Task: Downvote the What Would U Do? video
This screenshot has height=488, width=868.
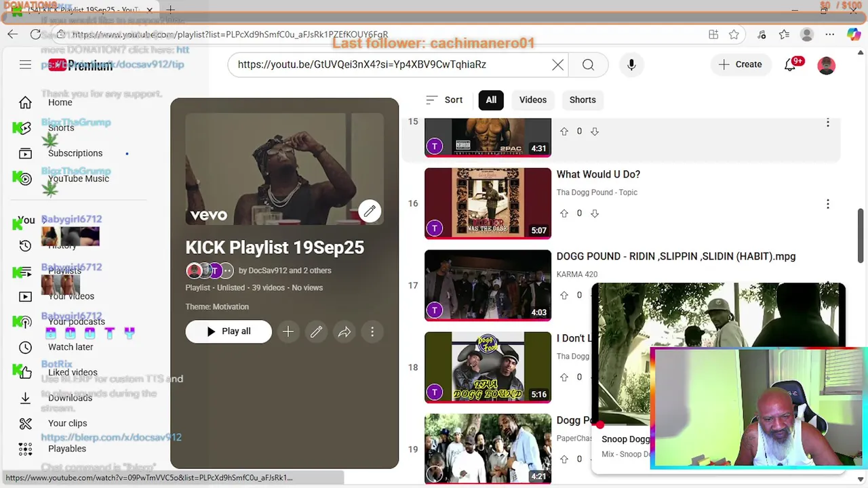Action: 595,213
